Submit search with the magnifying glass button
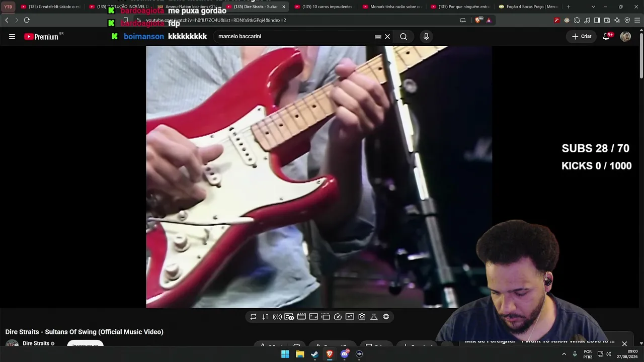 [x=404, y=36]
